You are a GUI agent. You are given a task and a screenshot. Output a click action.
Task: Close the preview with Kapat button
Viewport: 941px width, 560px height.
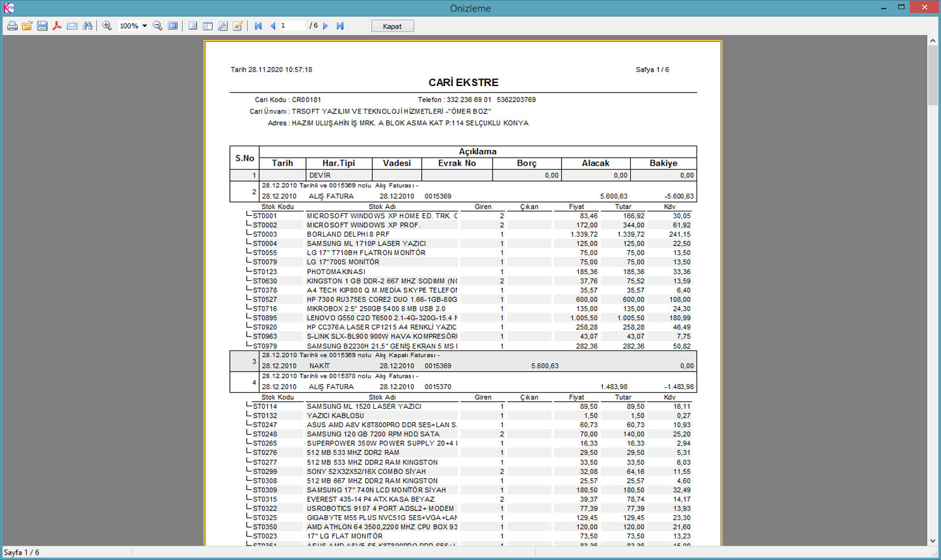tap(392, 26)
